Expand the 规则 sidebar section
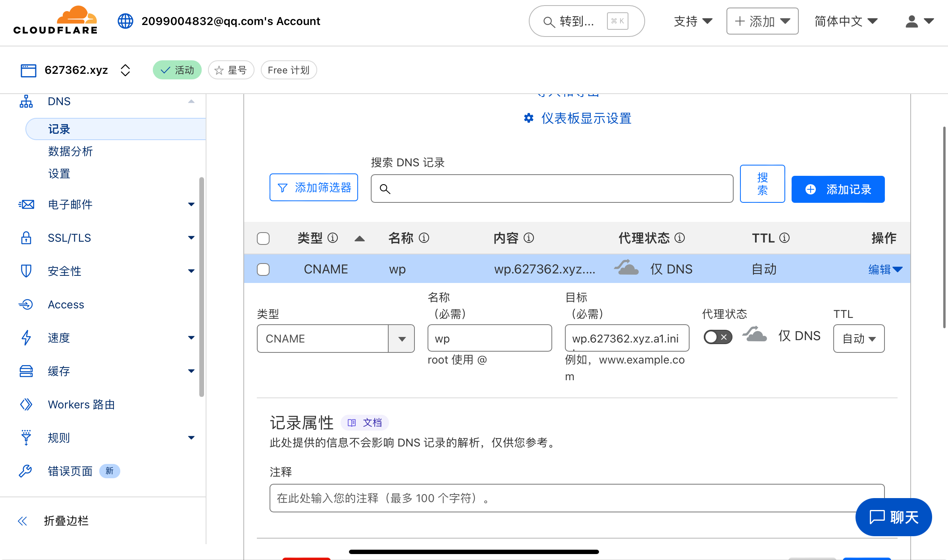 click(191, 438)
